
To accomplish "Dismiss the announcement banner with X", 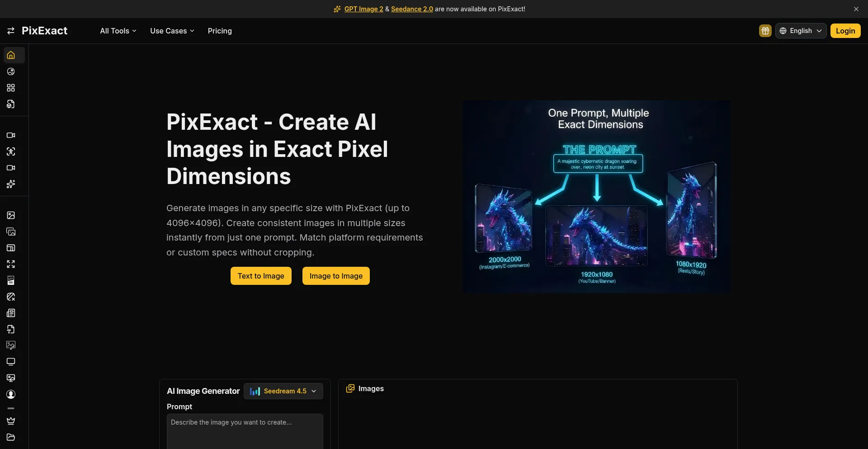I will click(x=856, y=9).
